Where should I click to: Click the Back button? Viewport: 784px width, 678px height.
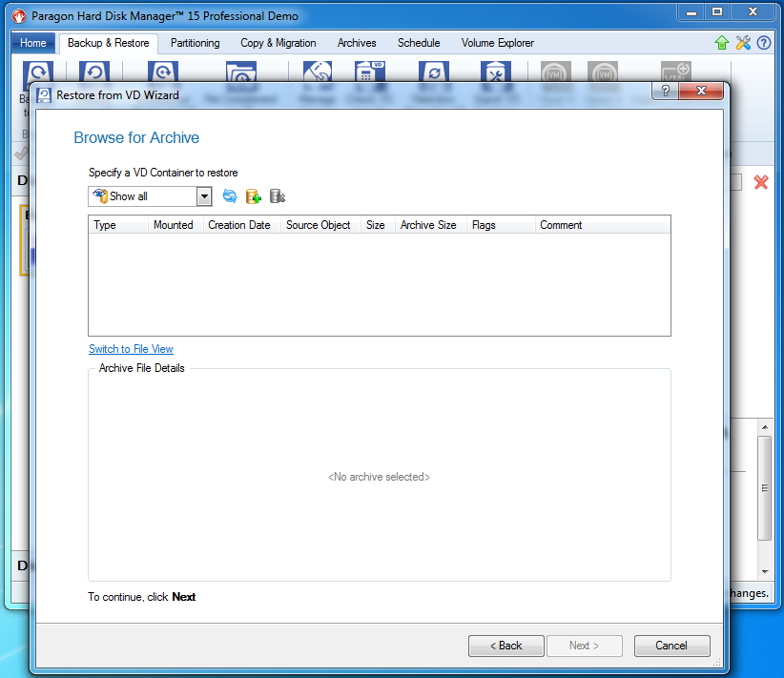pos(505,646)
